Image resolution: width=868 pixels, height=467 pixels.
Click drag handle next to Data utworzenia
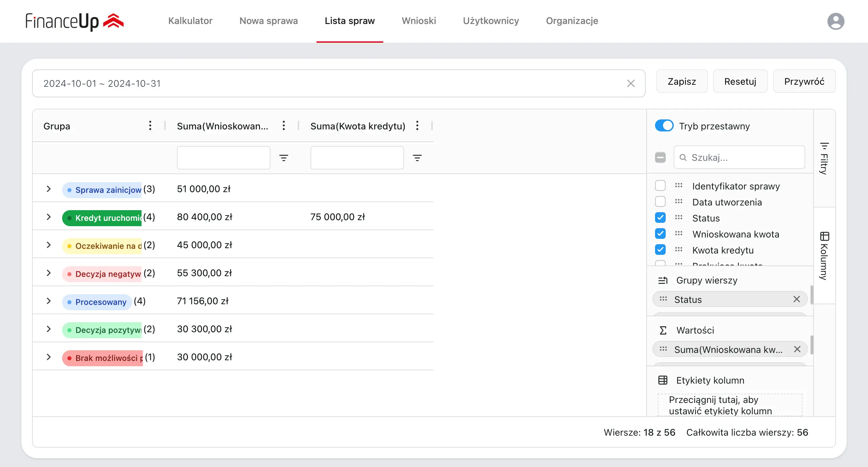[x=679, y=202]
